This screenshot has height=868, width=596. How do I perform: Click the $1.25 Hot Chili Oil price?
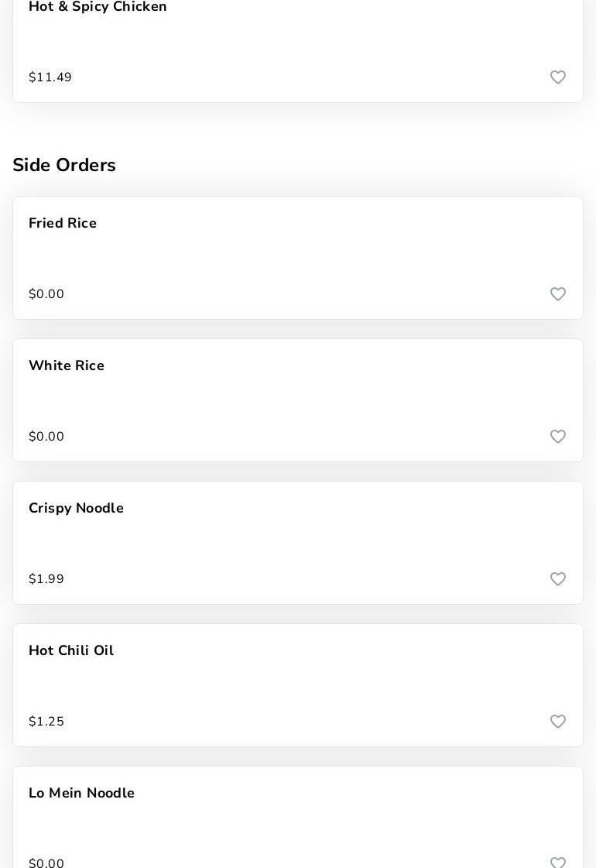pos(46,722)
